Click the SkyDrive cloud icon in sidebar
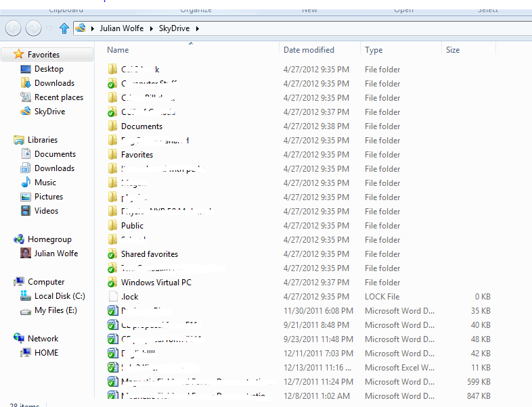 [26, 111]
